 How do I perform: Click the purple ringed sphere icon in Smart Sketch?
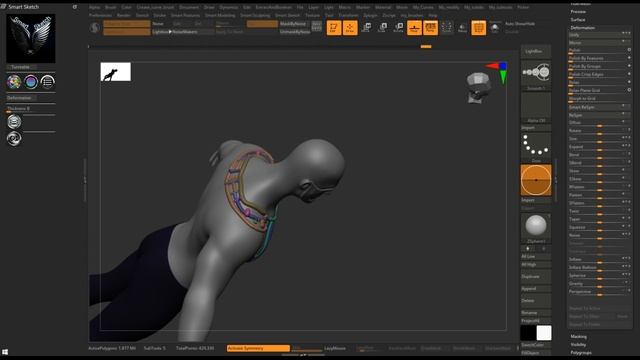[31, 82]
